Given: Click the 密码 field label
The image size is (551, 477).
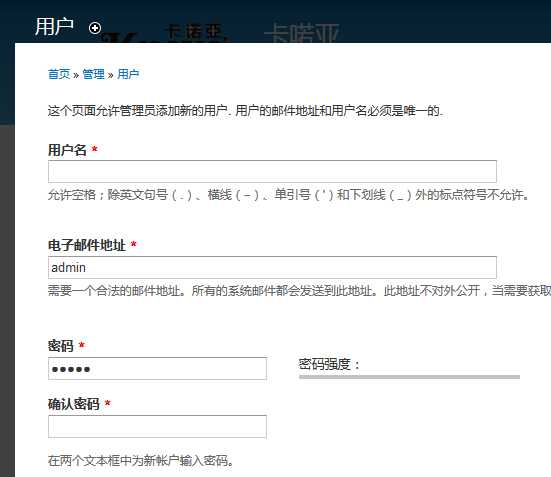Looking at the screenshot, I should [x=61, y=346].
